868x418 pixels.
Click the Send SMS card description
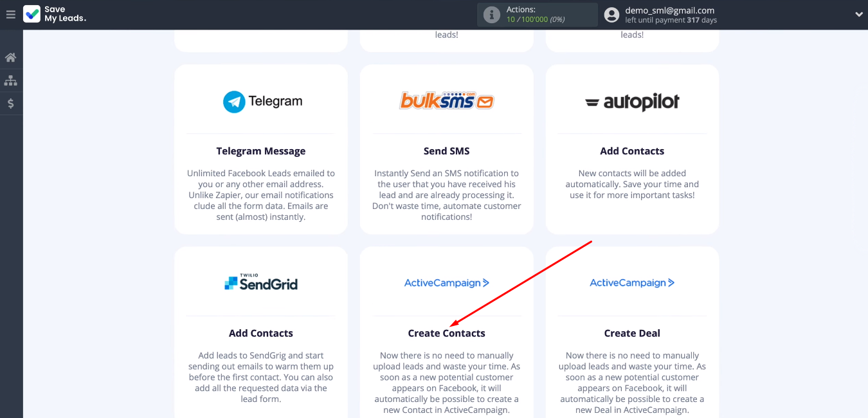(447, 195)
